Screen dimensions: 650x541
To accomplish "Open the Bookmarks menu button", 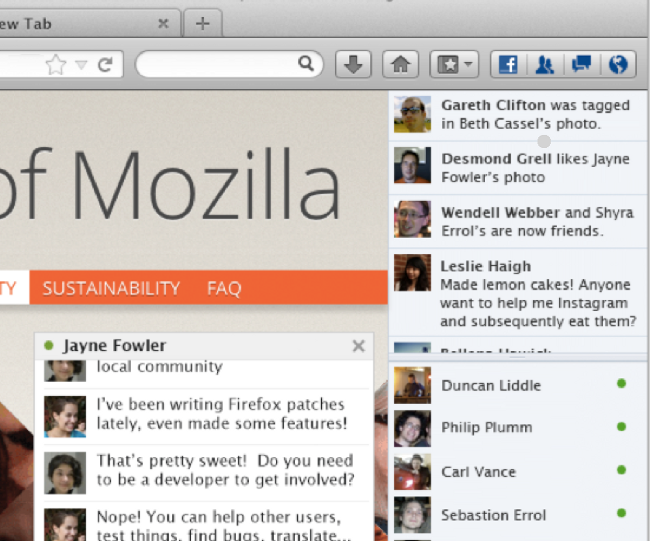I will (x=454, y=64).
